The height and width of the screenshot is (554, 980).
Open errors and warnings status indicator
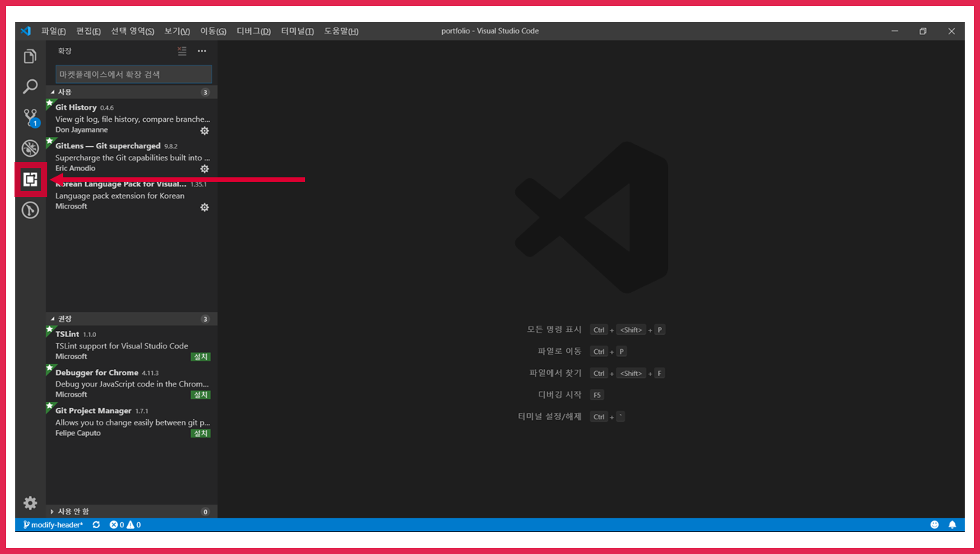tap(125, 525)
